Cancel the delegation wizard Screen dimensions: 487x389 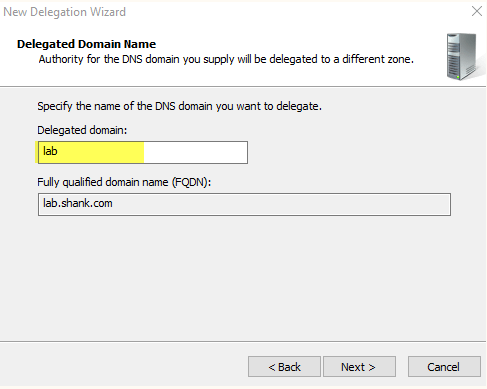pyautogui.click(x=444, y=367)
